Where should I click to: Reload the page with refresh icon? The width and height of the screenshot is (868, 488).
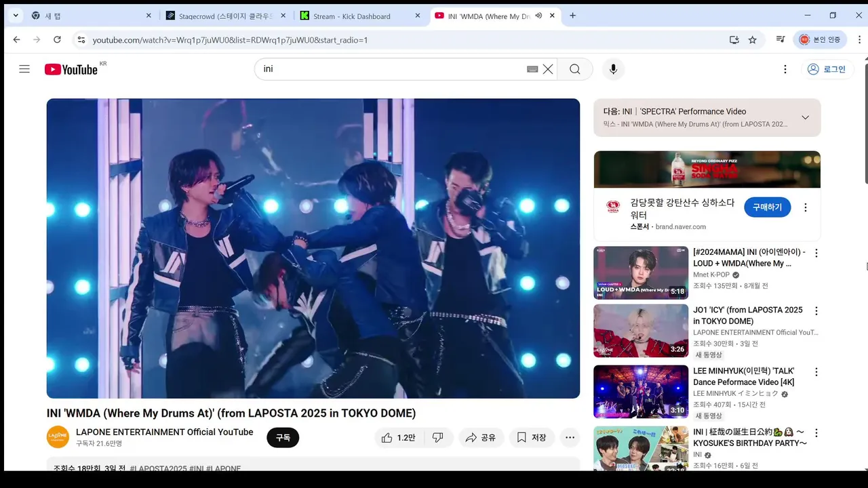click(57, 40)
